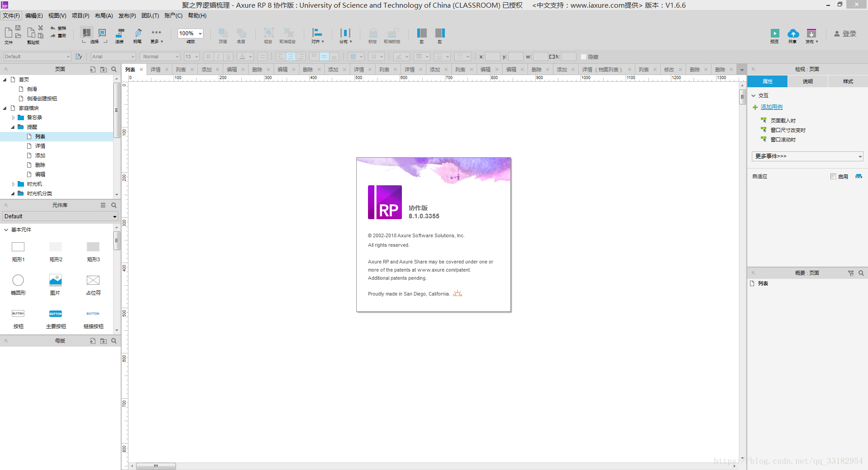Image resolution: width=868 pixels, height=470 pixels.
Task: Click the bring to top (顶层) icon
Action: tap(223, 33)
